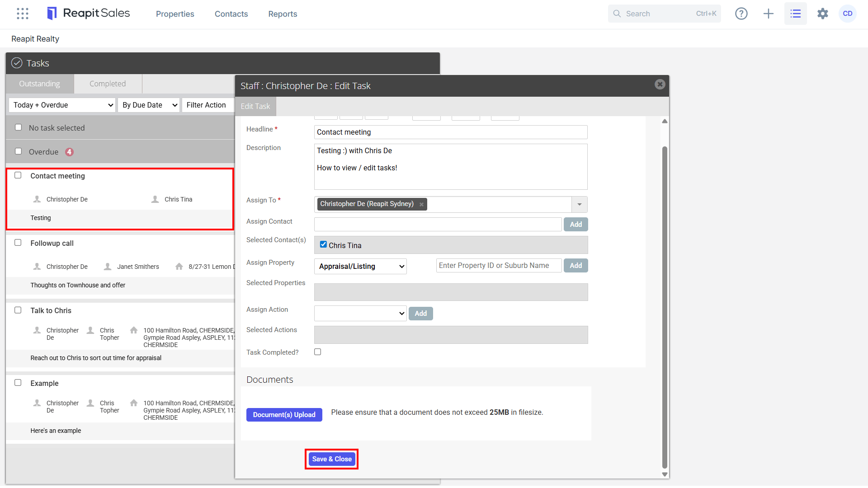The height and width of the screenshot is (488, 868).
Task: Click the Document(s) Upload button
Action: click(x=284, y=415)
